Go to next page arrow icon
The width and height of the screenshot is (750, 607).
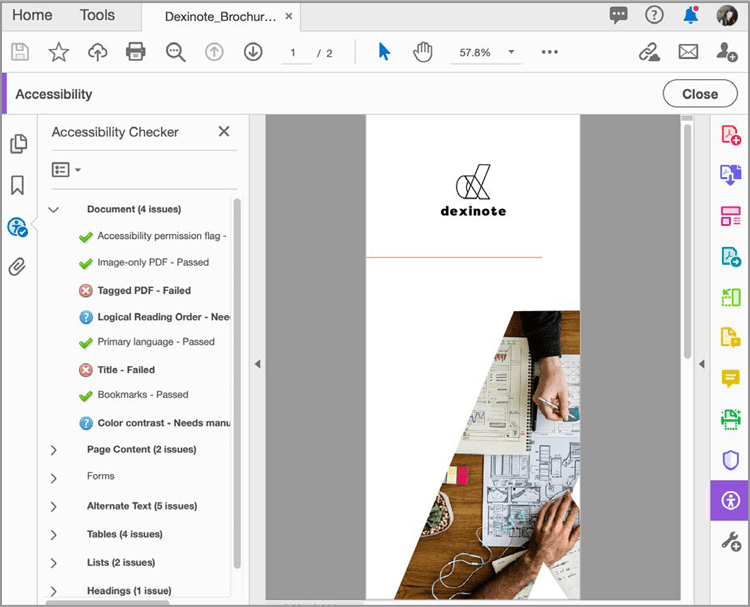coord(253,52)
